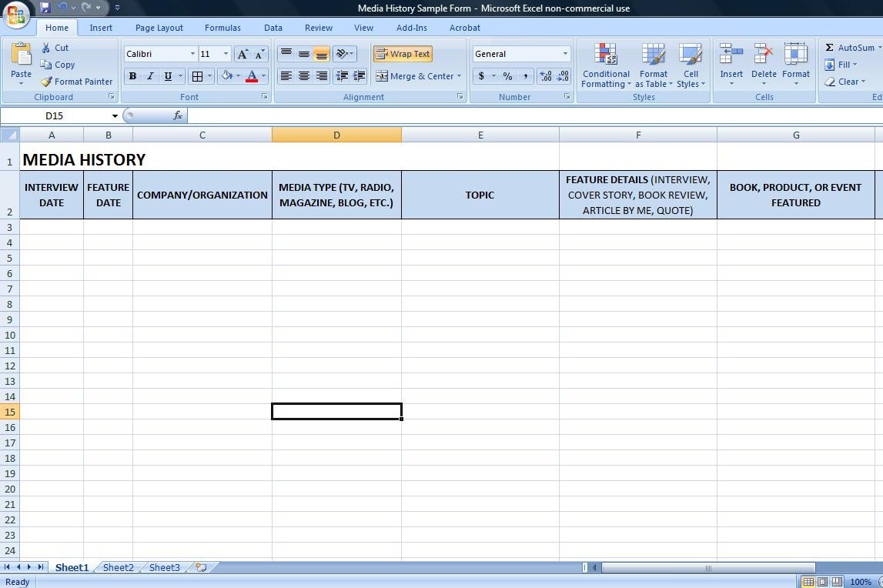Viewport: 883px width, 588px height.
Task: Toggle Italic formatting
Action: pyautogui.click(x=150, y=76)
